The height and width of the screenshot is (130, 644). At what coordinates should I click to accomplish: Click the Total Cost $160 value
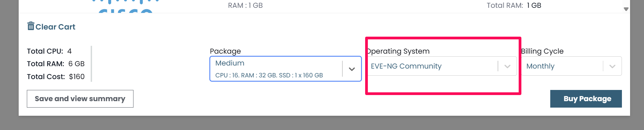pos(77,77)
